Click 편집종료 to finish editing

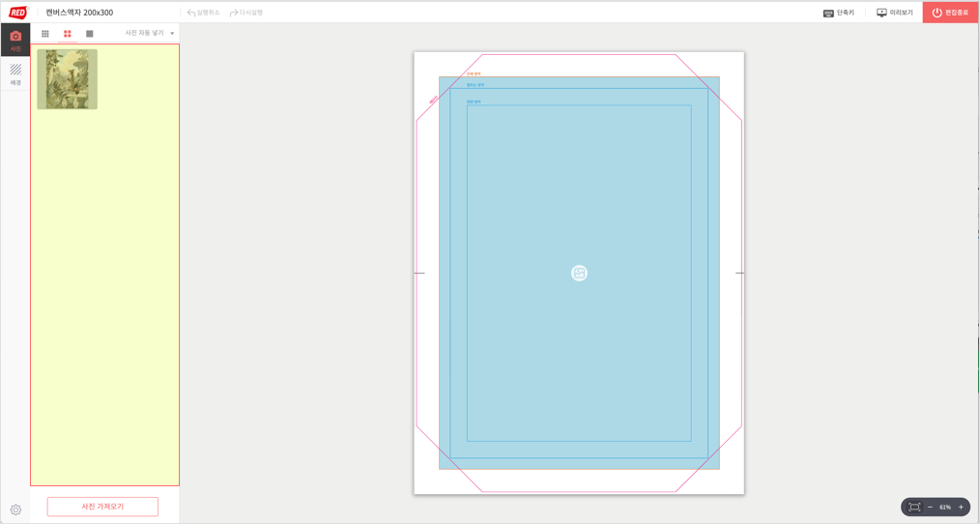(x=951, y=13)
